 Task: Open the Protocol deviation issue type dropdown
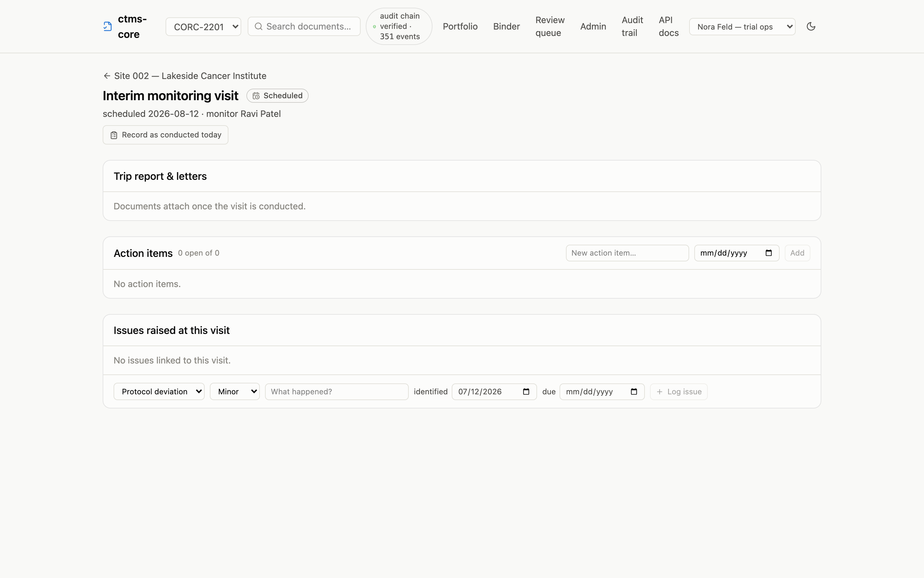pyautogui.click(x=159, y=391)
